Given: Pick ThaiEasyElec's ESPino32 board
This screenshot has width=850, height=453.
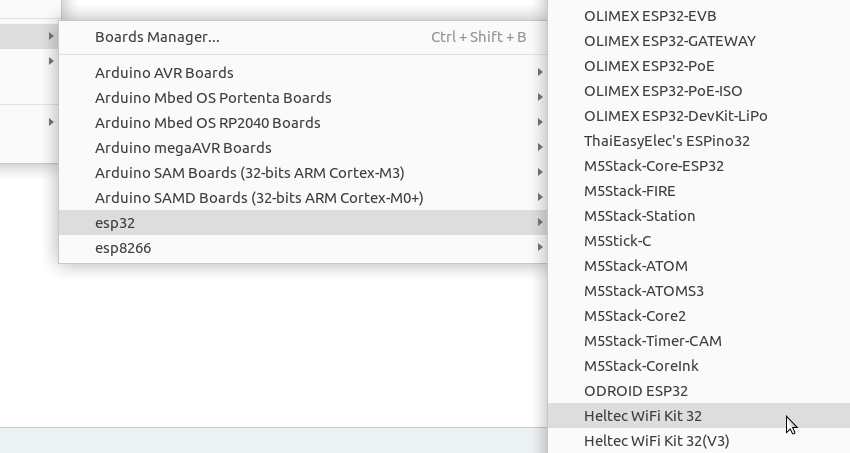Looking at the screenshot, I should click(x=699, y=141).
